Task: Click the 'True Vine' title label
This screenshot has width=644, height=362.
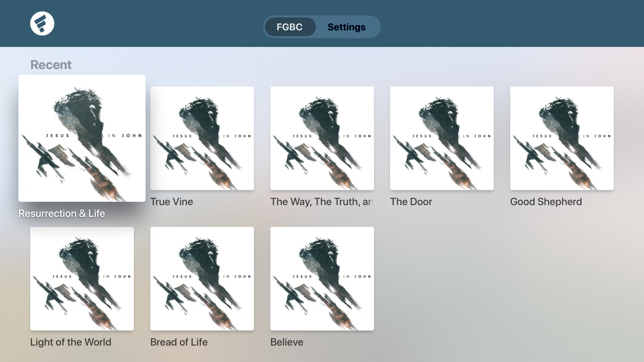Action: 172,202
